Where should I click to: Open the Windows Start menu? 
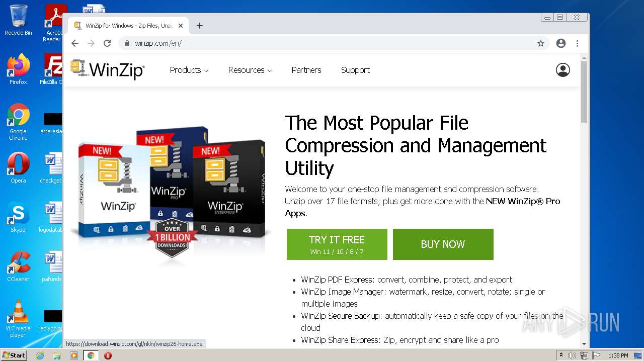pyautogui.click(x=14, y=355)
